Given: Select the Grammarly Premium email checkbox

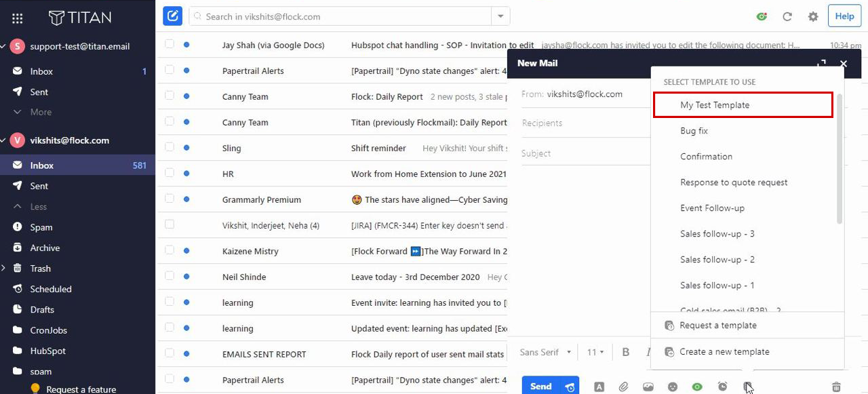Looking at the screenshot, I should click(170, 199).
